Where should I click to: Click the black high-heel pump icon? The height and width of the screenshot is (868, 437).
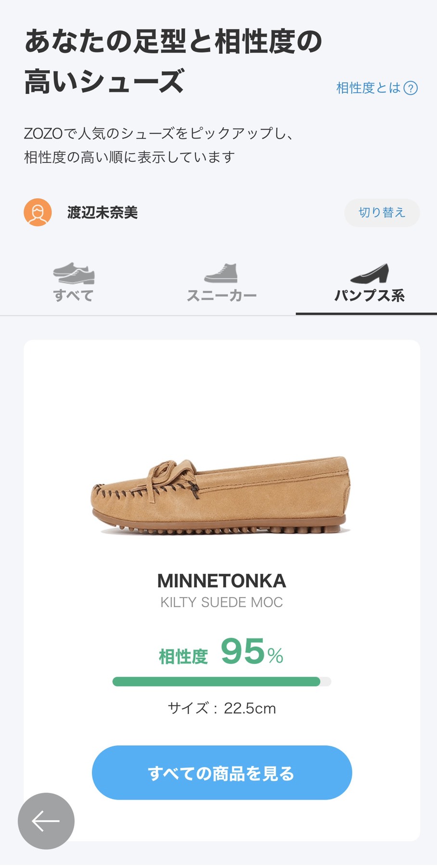(x=369, y=273)
